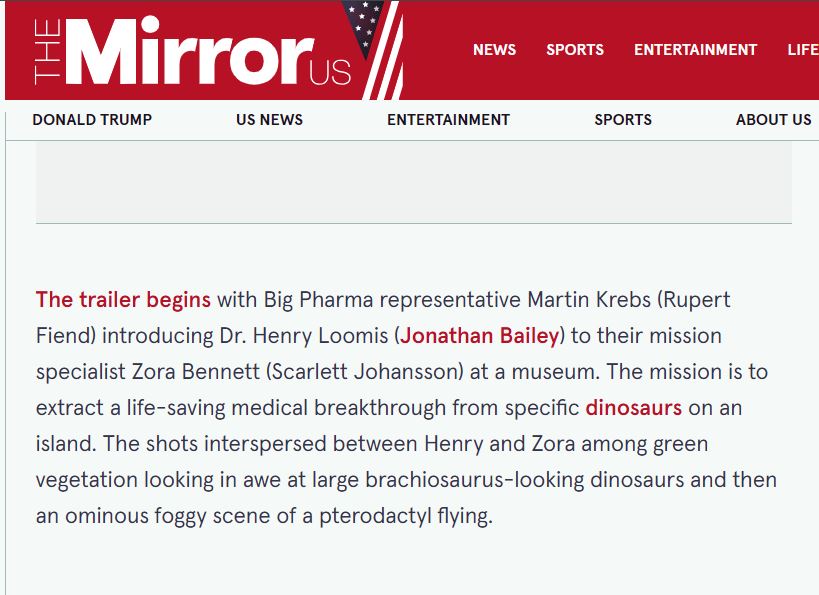
Task: Click the Mirror US logo wordmark
Action: tap(193, 51)
